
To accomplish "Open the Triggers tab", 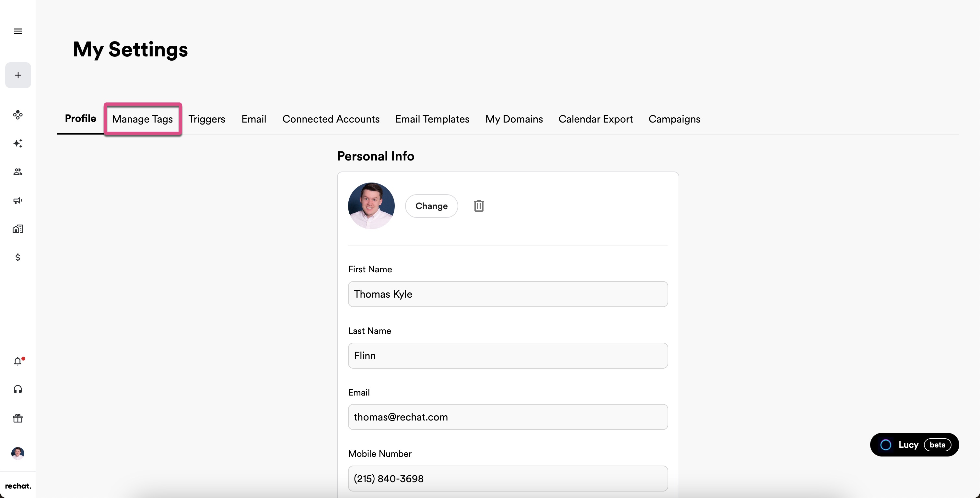I will pos(206,119).
